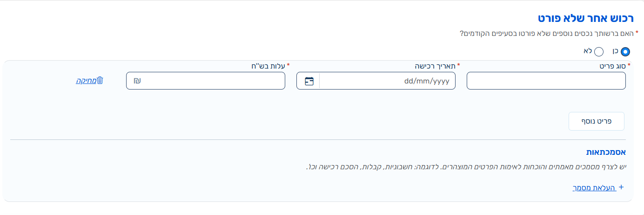The image size is (644, 215).
Task: Open the "העלאת מסמך" upload link
Action: coord(594,187)
